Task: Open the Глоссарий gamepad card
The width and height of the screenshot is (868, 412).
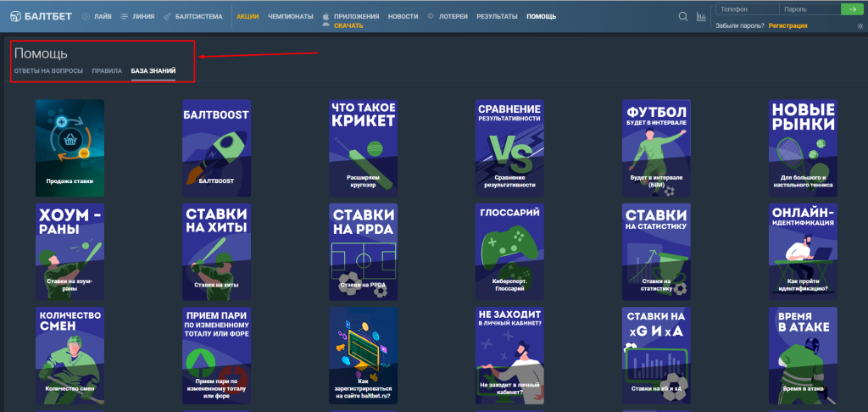Action: point(509,252)
